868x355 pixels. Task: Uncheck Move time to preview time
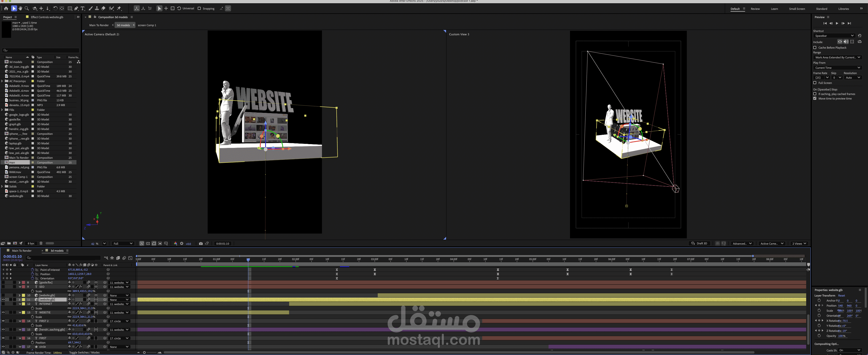pos(815,99)
